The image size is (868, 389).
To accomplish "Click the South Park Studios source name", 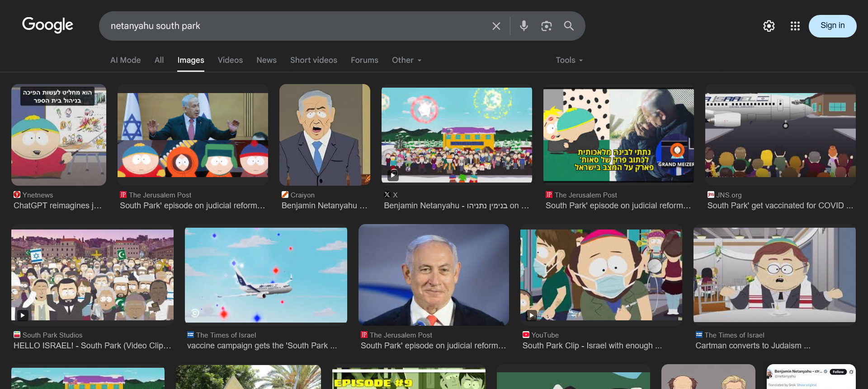I will point(52,335).
